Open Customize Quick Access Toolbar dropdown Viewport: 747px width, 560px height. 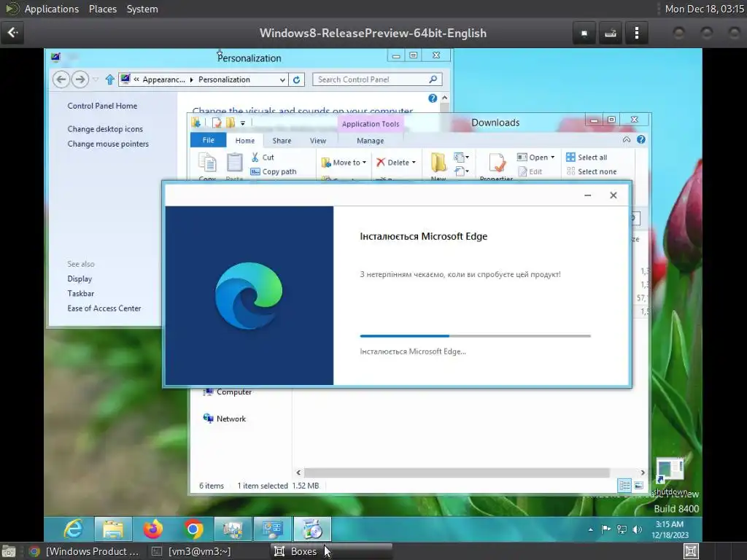pyautogui.click(x=242, y=123)
